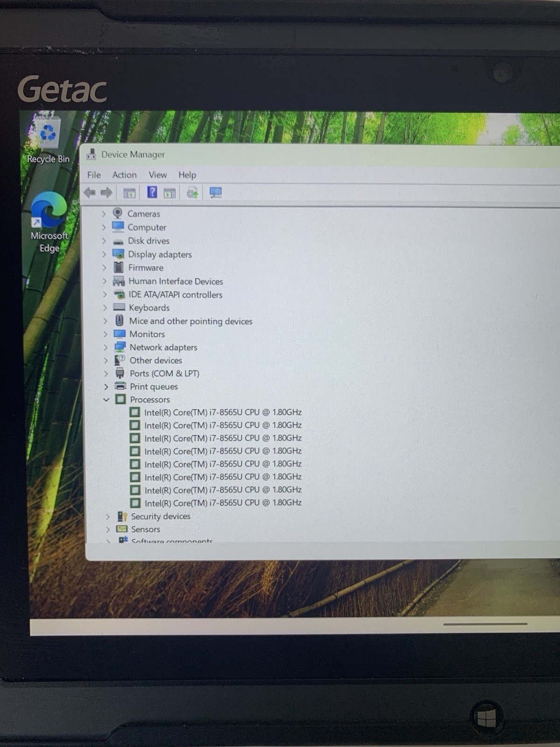
Task: Expand the Display adapters chevron
Action: 105,254
